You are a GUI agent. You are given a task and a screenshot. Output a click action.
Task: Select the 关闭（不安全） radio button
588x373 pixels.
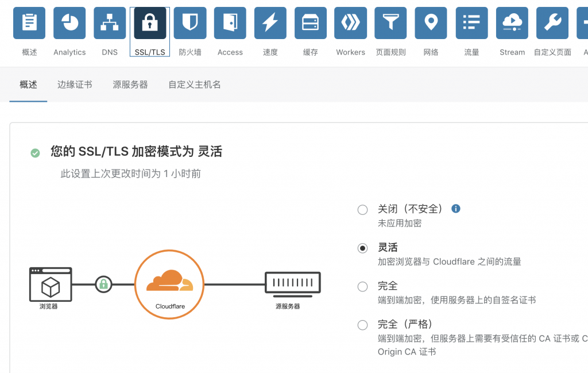(362, 210)
